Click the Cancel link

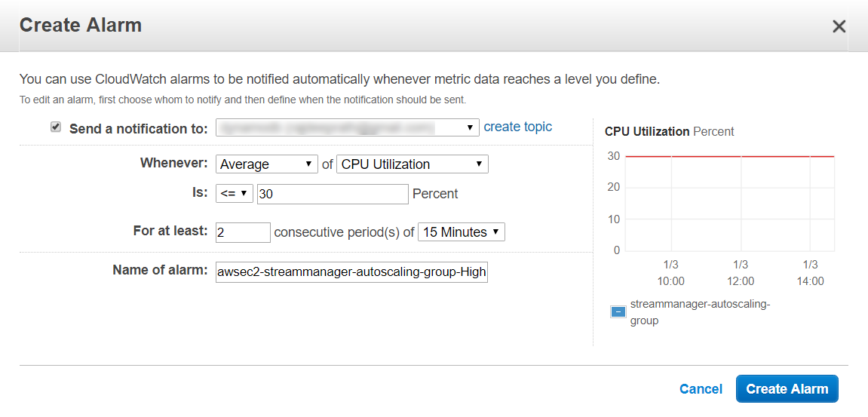[701, 389]
